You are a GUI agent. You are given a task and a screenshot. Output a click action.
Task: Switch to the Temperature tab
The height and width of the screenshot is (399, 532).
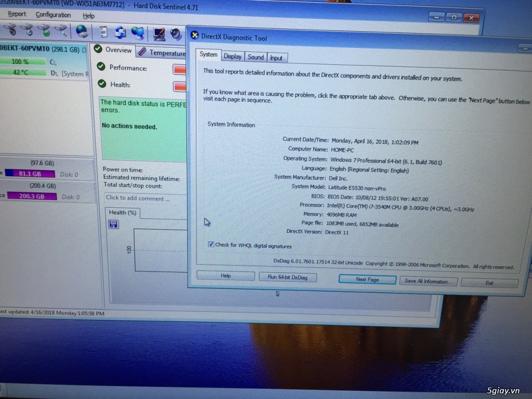162,52
